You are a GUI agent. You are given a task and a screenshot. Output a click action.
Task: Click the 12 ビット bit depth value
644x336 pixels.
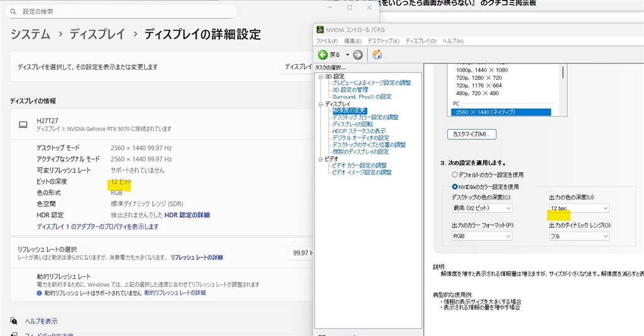tap(121, 182)
